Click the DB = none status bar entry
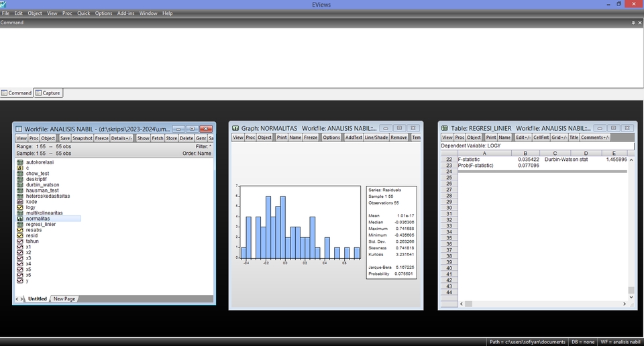Viewport: 644px width, 346px height. click(583, 342)
